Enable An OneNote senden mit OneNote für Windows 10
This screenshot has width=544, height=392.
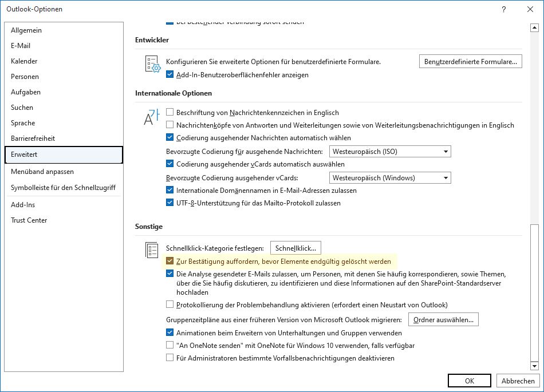click(x=169, y=345)
